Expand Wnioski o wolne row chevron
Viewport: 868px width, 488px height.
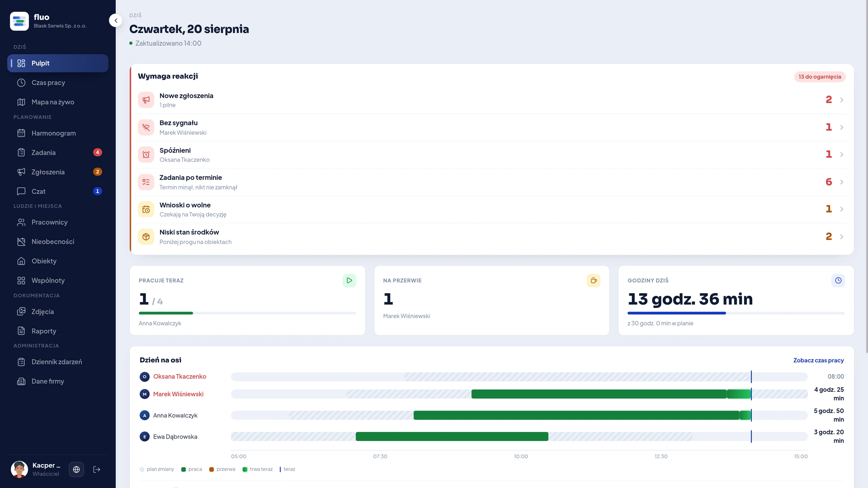coord(842,209)
